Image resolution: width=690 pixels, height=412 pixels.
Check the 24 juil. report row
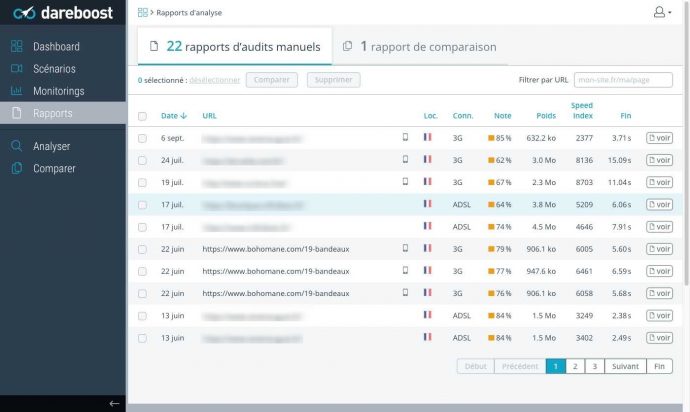(x=142, y=161)
